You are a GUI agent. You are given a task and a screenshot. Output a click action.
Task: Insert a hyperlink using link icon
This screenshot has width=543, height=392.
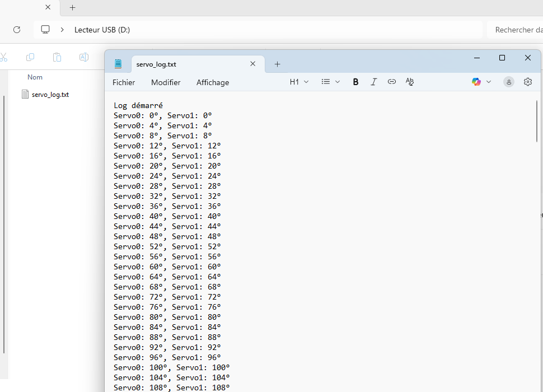pos(392,82)
